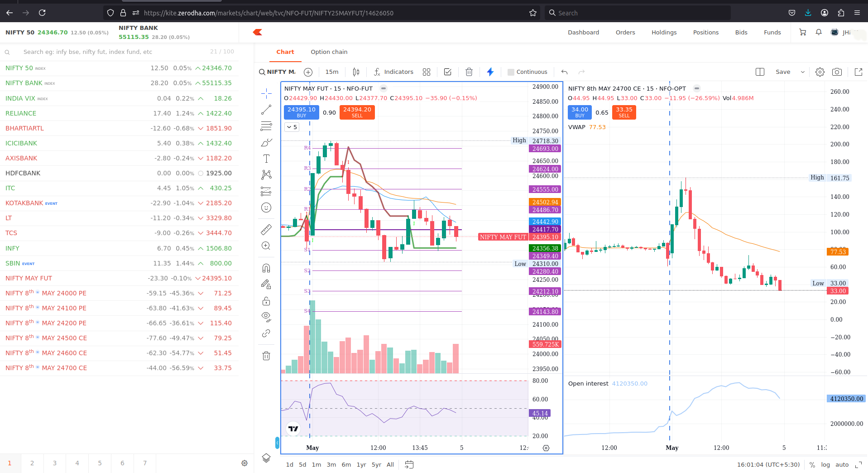The image size is (868, 473).
Task: Click the ruler measure tool
Action: (266, 230)
